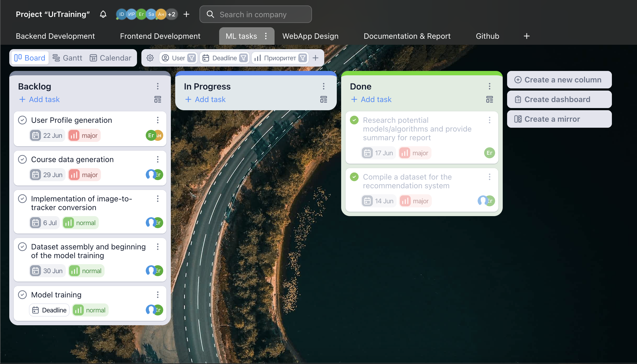Click the card view icon in Done column

(490, 99)
